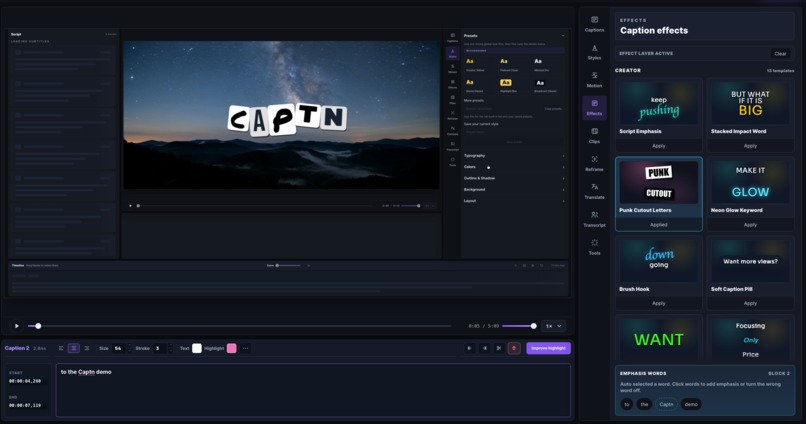Apply the Stacked Impact Word effect
The height and width of the screenshot is (424, 806).
point(750,146)
